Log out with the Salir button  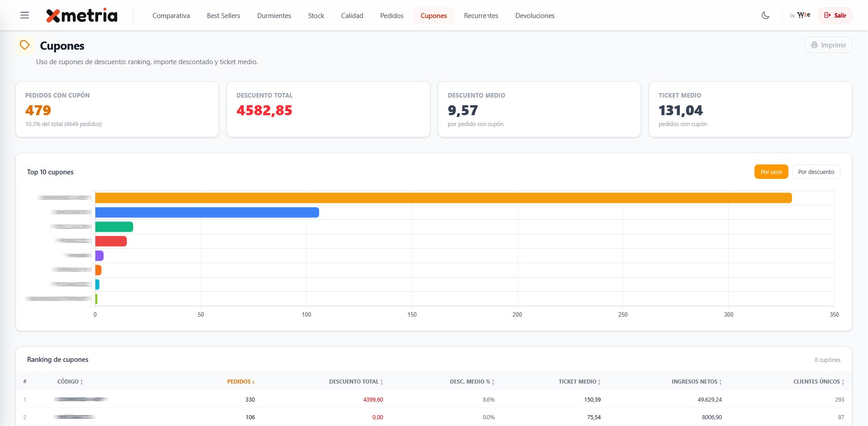pyautogui.click(x=835, y=15)
